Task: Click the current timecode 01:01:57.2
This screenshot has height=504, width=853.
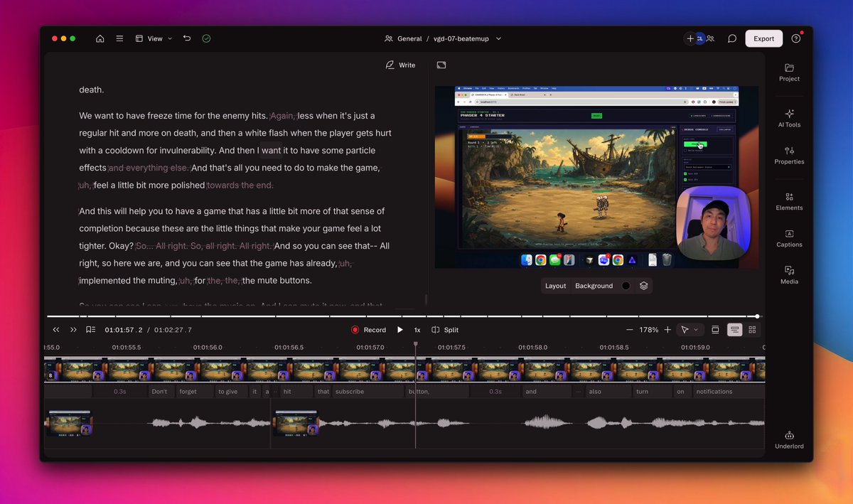Action: [x=124, y=330]
